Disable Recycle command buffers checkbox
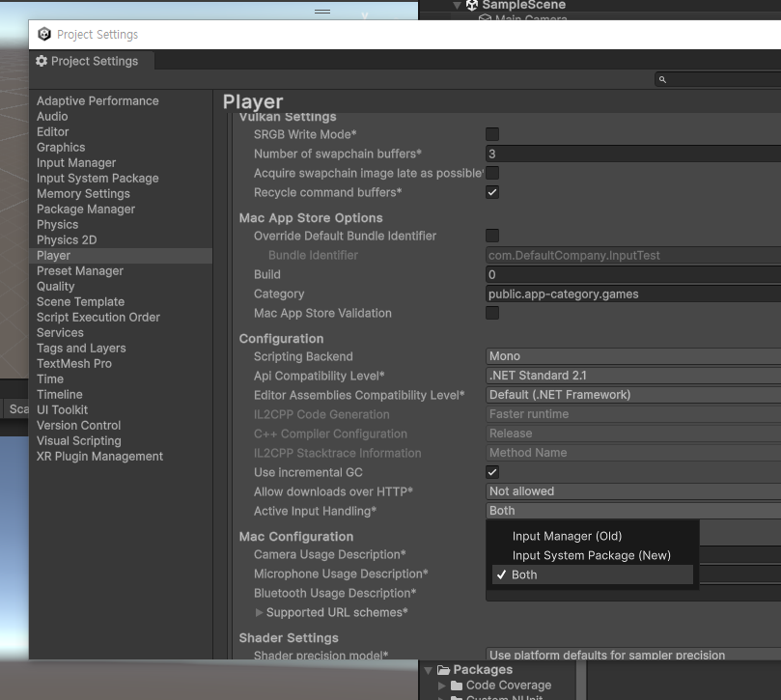The width and height of the screenshot is (781, 700). [x=492, y=192]
